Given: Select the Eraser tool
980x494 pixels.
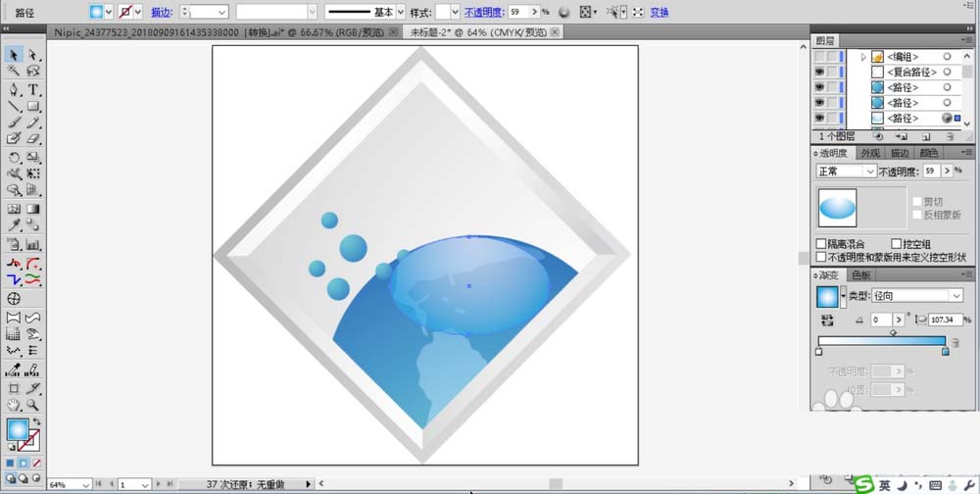Looking at the screenshot, I should pyautogui.click(x=32, y=139).
